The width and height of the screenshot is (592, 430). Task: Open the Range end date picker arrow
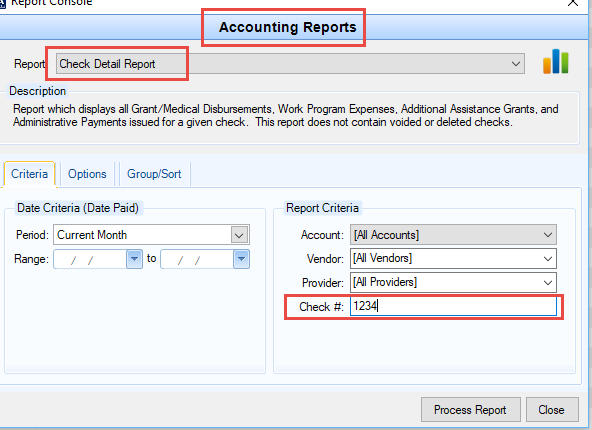click(241, 259)
